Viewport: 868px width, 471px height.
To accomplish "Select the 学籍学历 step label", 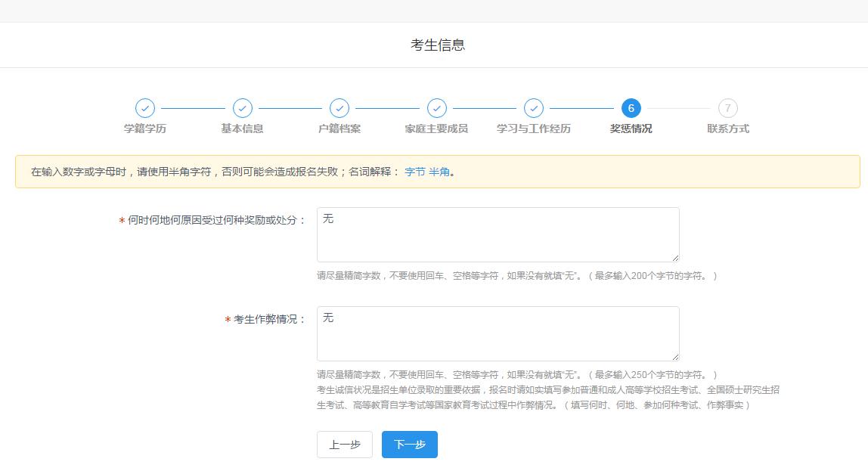I will [x=145, y=129].
